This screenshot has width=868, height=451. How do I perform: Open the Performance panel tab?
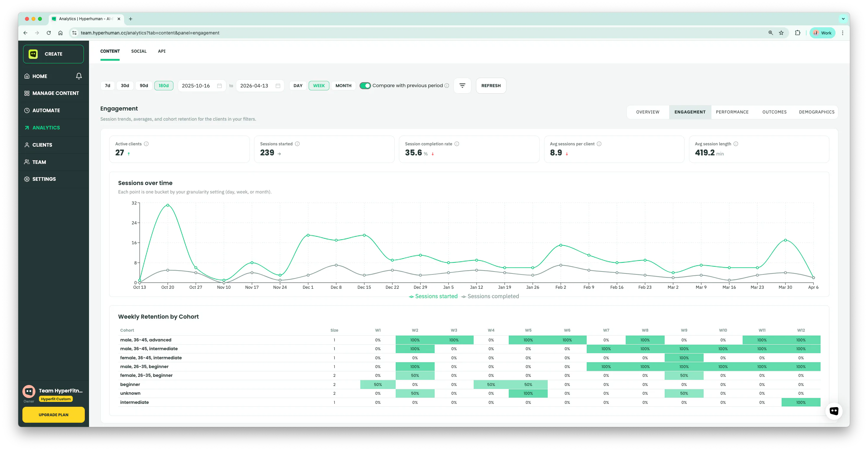732,112
